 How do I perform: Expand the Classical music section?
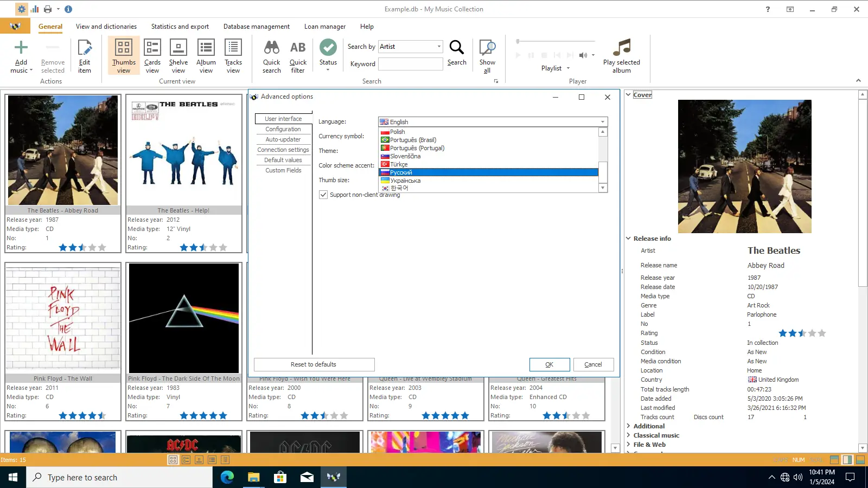coord(629,435)
